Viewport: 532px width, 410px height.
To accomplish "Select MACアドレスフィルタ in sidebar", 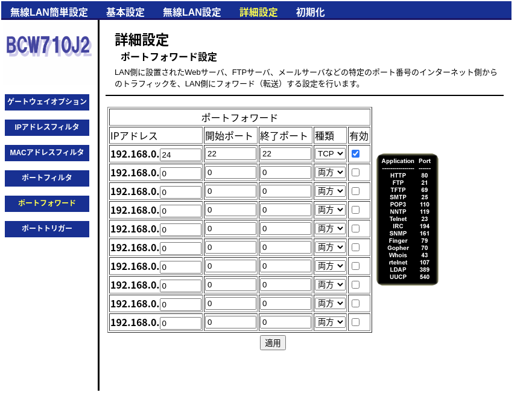I will 46,153.
